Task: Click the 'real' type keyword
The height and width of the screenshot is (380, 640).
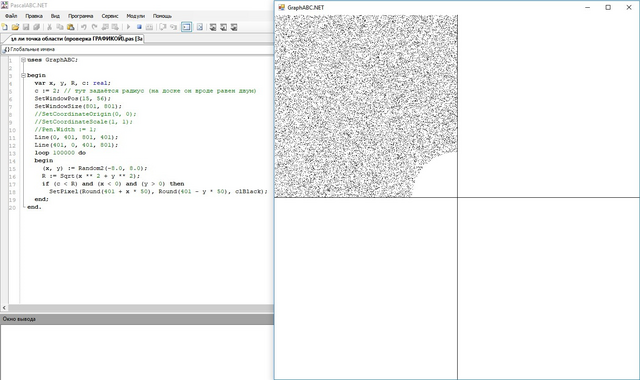Action: (x=100, y=83)
